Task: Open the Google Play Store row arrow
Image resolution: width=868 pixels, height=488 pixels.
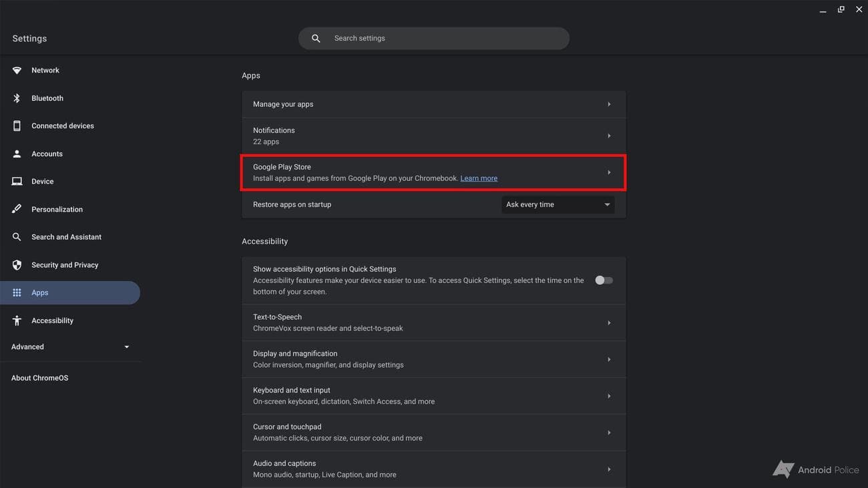Action: tap(609, 173)
